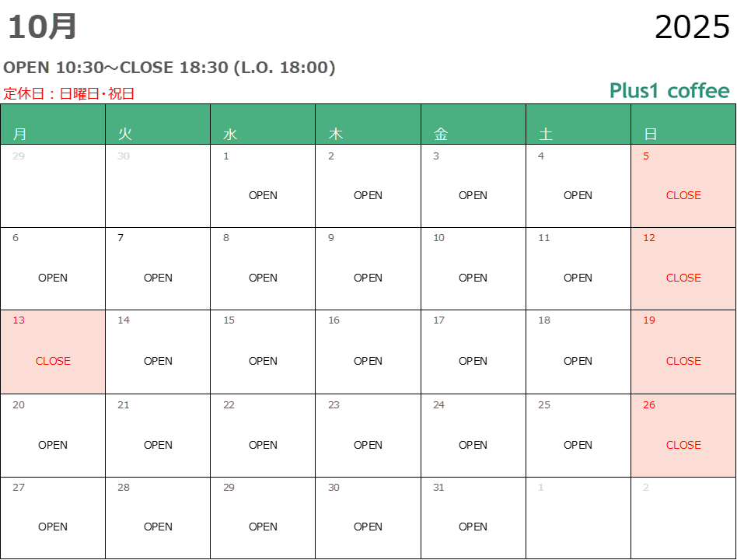Click the 金 Friday column header
This screenshot has height=560, width=737.
pos(441,134)
